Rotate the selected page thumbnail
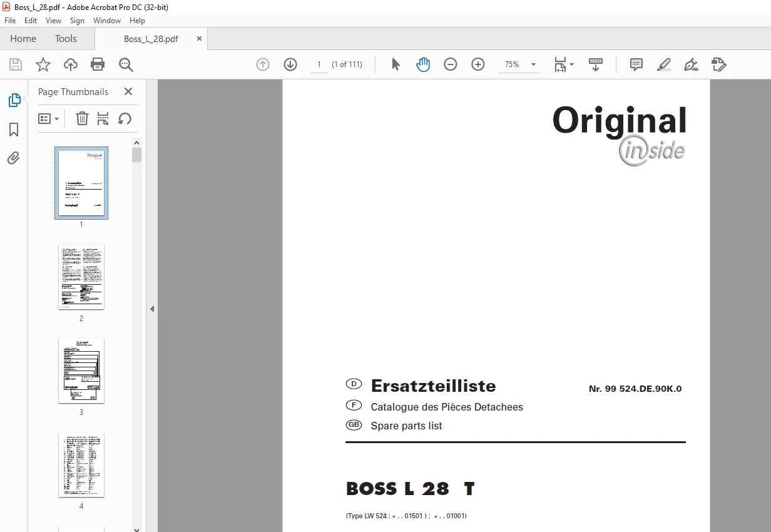The image size is (771, 532). 125,118
